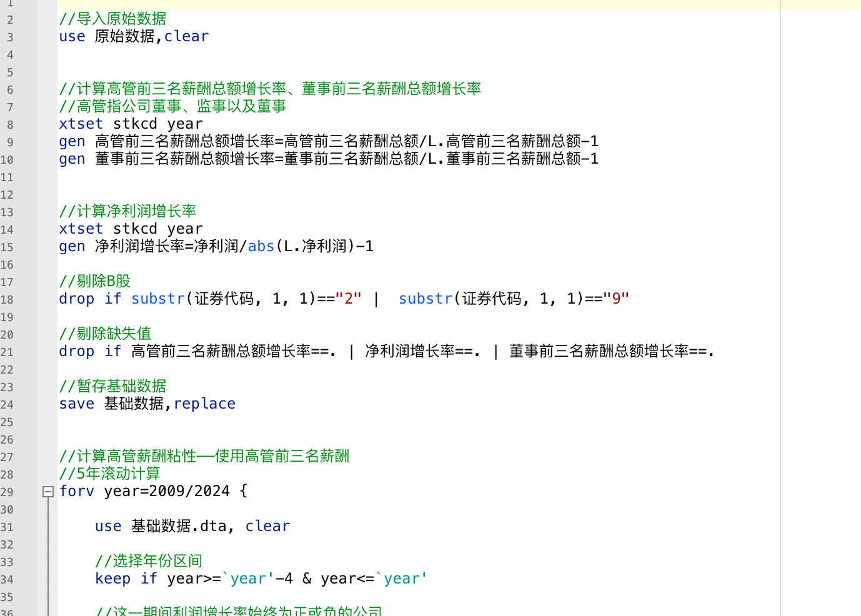
Task: Click comment '//5年滚动计算'
Action: click(x=109, y=474)
